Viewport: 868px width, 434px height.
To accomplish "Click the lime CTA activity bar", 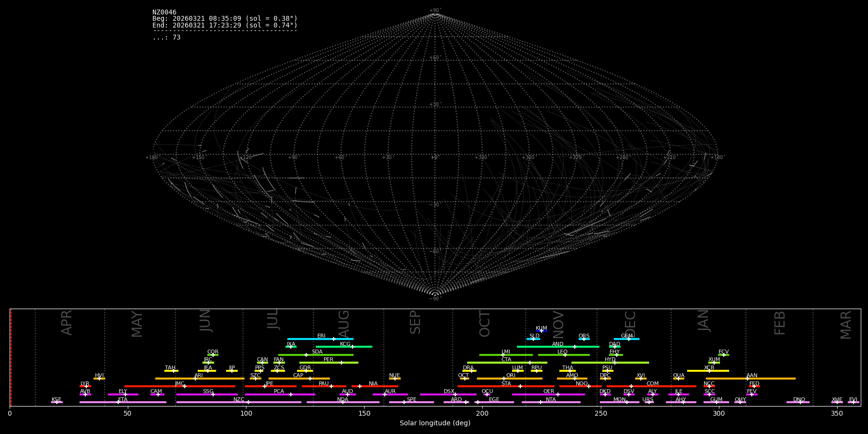I will point(507,363).
